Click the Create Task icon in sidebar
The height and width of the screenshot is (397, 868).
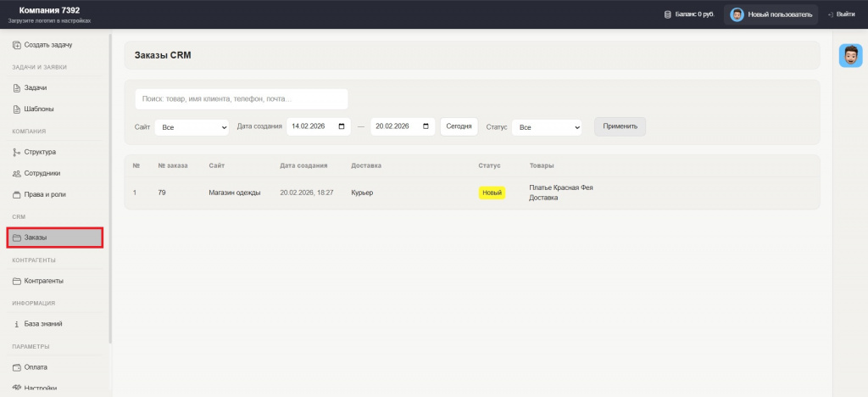tap(17, 44)
